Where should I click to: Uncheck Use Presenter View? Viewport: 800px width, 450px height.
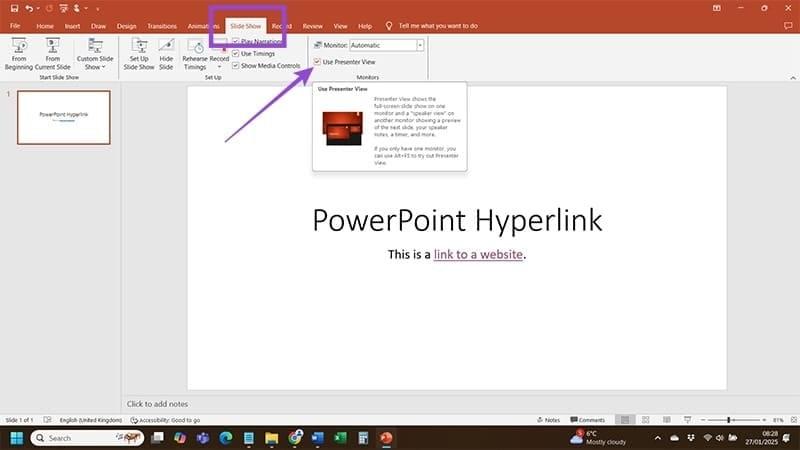[x=317, y=62]
